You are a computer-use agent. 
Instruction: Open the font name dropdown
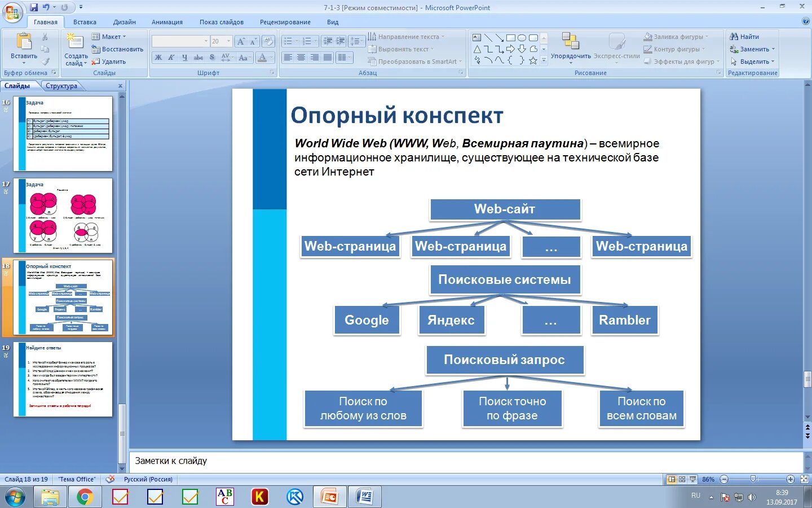206,41
